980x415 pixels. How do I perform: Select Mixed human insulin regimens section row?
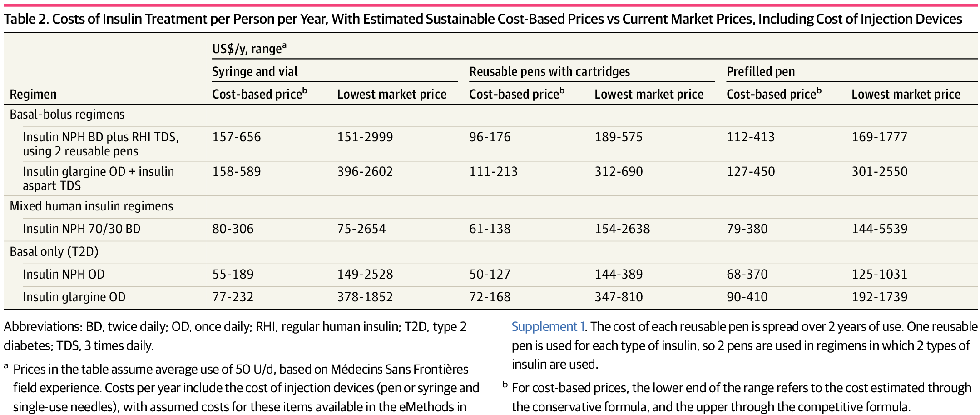[x=490, y=207]
